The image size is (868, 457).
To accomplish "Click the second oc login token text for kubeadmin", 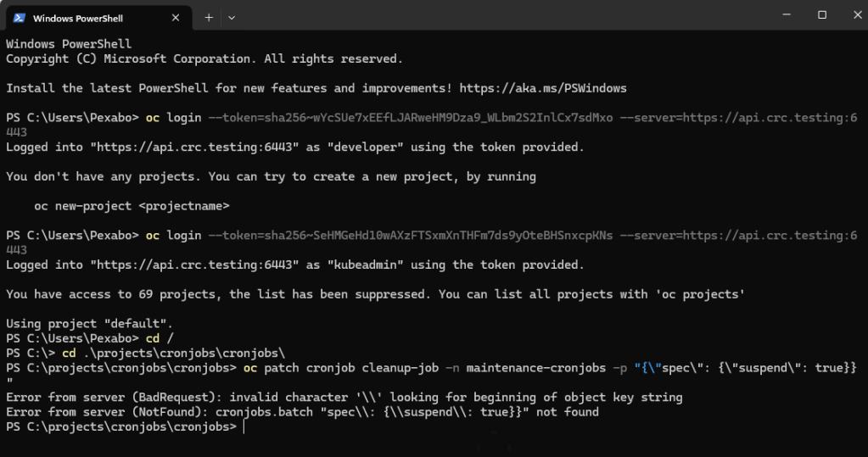I will tap(410, 236).
